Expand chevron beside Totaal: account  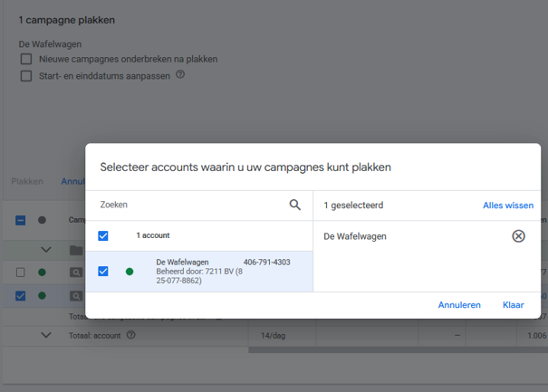coord(46,335)
